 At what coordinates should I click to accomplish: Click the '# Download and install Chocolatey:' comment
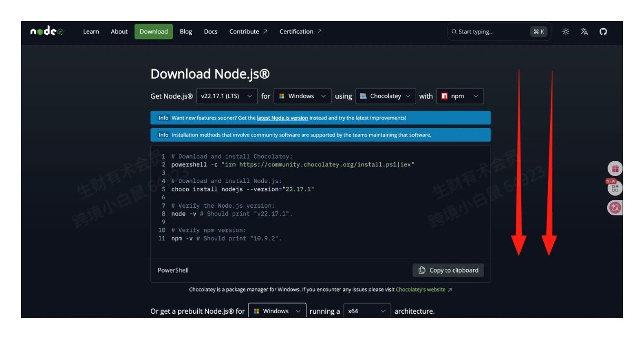tap(232, 157)
